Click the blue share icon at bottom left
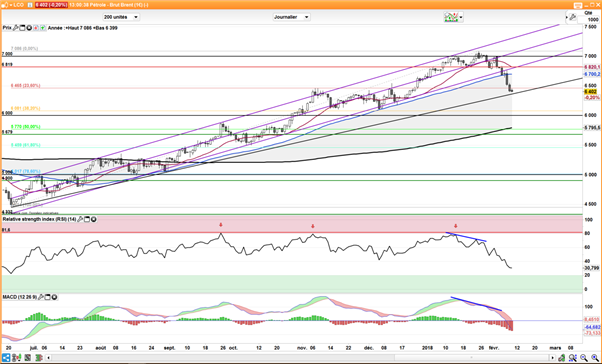The width and height of the screenshot is (602, 364). (x=6, y=357)
